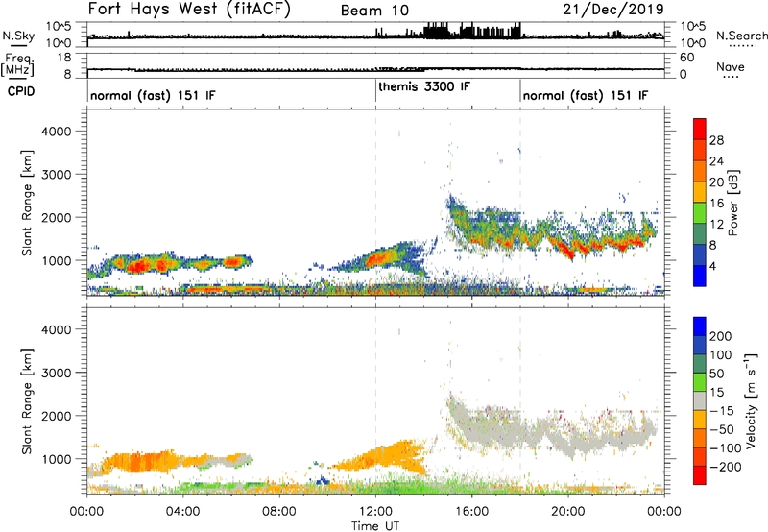Click the date '21/Dec/2019'
Image resolution: width=768 pixels, height=532 pixels.
[613, 10]
